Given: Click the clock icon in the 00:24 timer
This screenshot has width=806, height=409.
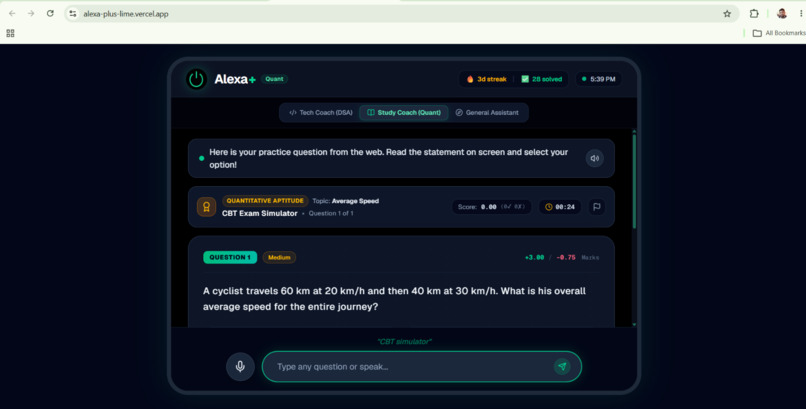Looking at the screenshot, I should 548,207.
